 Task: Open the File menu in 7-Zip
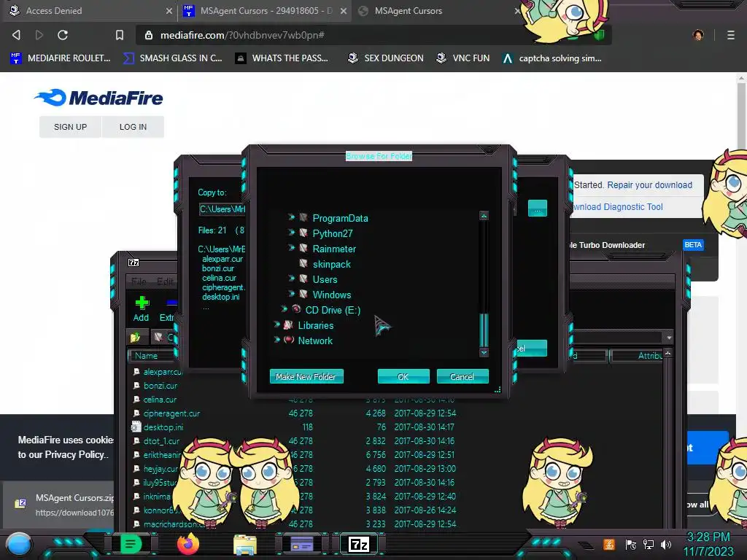139,281
